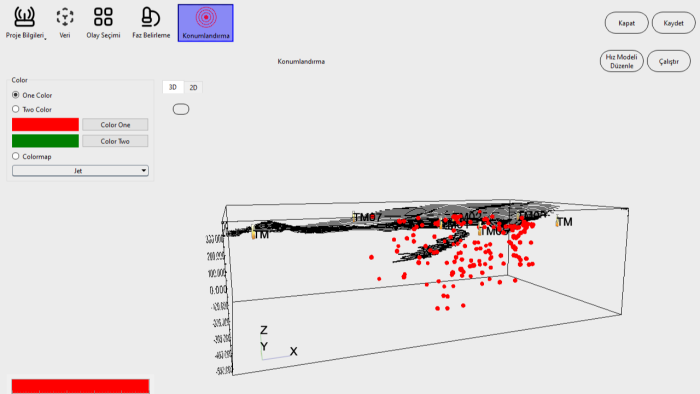The height and width of the screenshot is (394, 700).
Task: Click the Color One button
Action: 115,124
